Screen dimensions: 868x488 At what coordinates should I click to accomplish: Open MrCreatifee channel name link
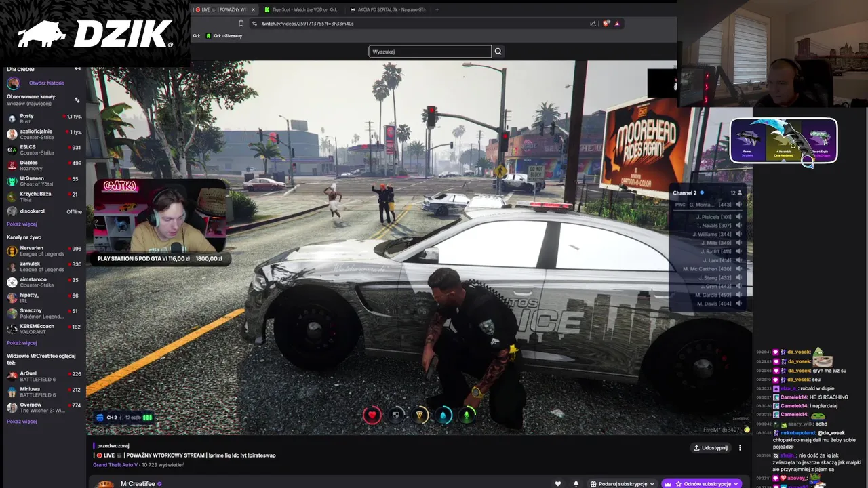138,484
